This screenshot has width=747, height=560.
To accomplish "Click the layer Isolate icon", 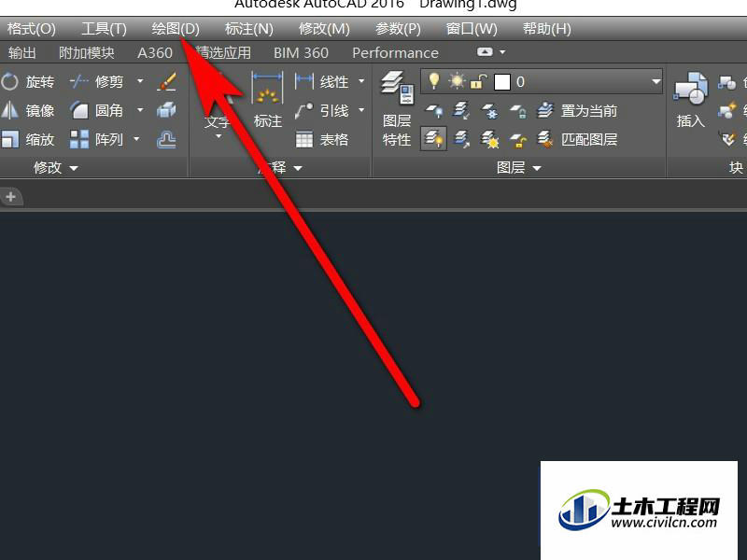I will pyautogui.click(x=461, y=111).
